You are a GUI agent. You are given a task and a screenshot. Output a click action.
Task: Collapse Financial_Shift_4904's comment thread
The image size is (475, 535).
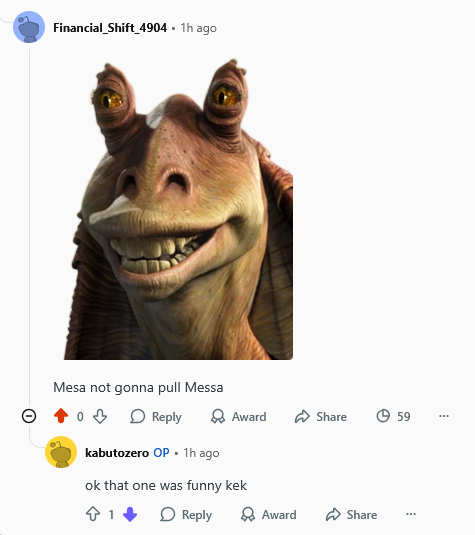tap(29, 416)
